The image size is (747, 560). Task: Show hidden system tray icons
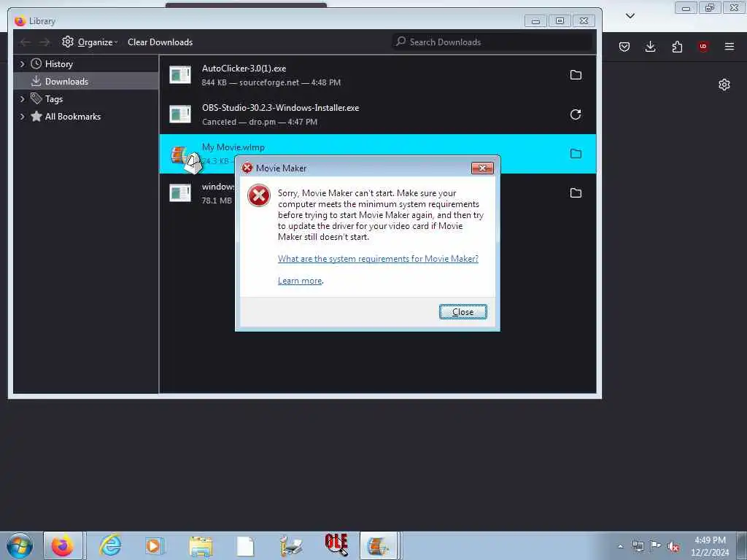(x=620, y=546)
